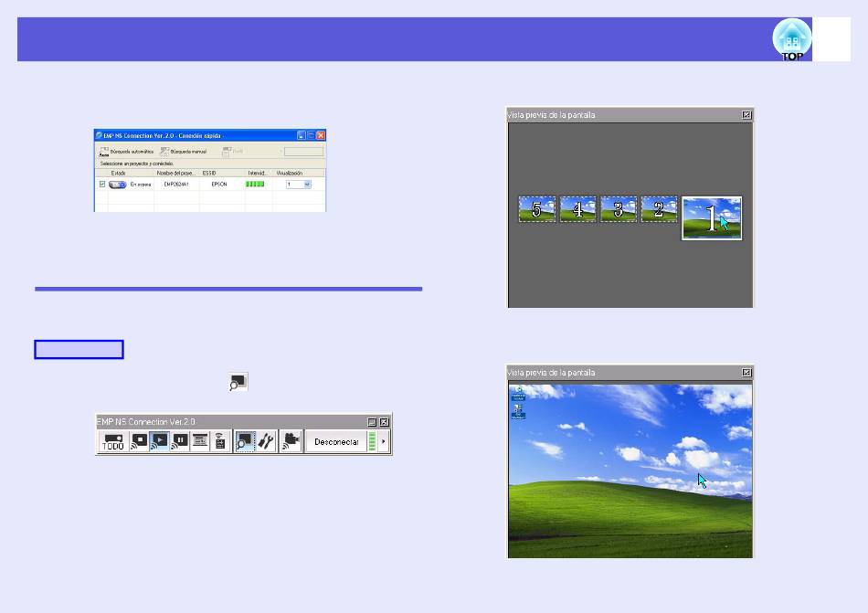Click the green signal strength indicator beside Desconectar
The height and width of the screenshot is (613, 868).
[372, 441]
